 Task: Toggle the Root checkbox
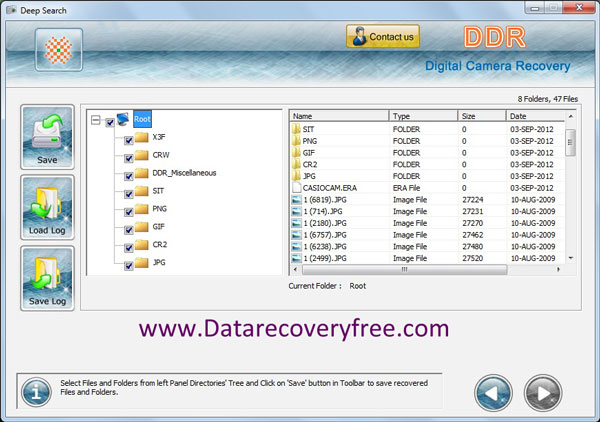(110, 123)
